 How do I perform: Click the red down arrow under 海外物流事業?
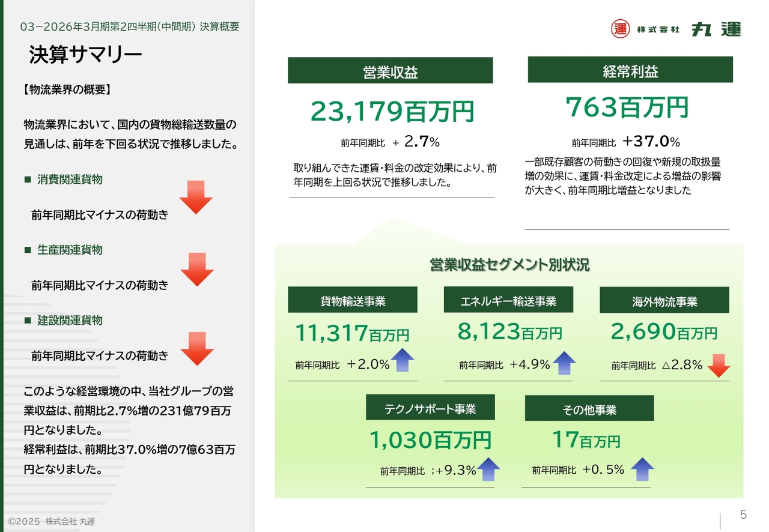point(719,365)
